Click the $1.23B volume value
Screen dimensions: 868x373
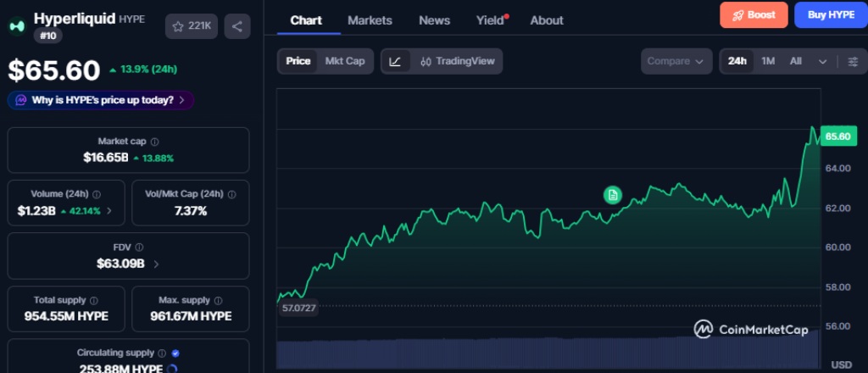pyautogui.click(x=36, y=211)
